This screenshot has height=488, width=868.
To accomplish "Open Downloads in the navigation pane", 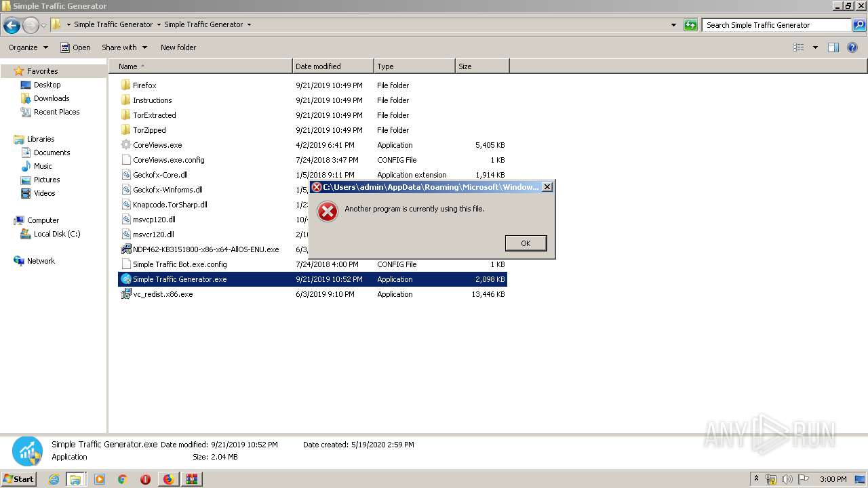I will [52, 98].
